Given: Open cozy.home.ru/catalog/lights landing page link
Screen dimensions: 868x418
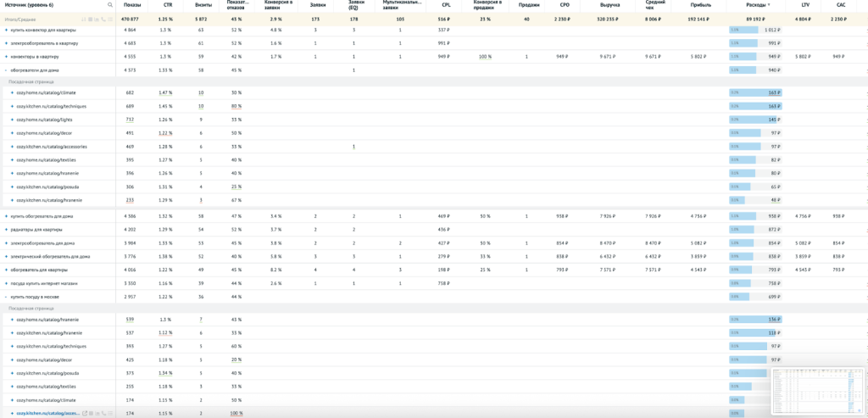Looking at the screenshot, I should (44, 120).
